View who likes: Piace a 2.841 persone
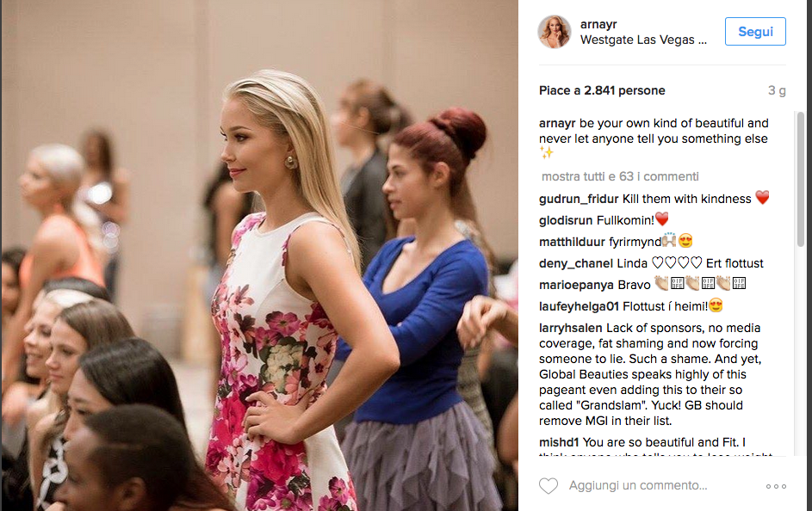Viewport: 812px width, 511px height. pyautogui.click(x=602, y=90)
